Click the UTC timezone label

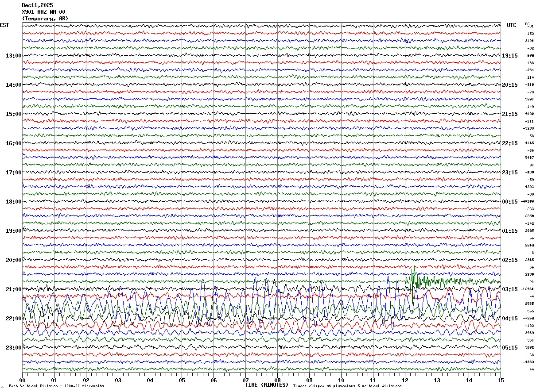511,25
